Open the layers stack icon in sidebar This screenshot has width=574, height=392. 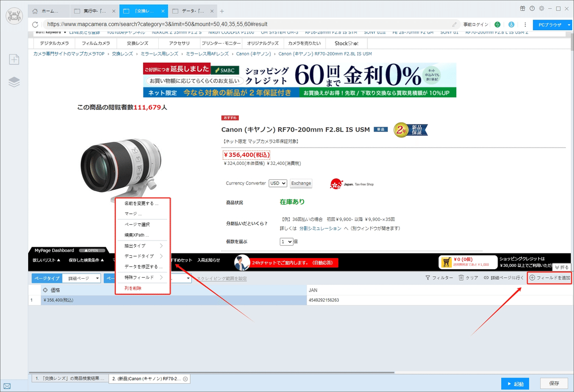pyautogui.click(x=14, y=82)
